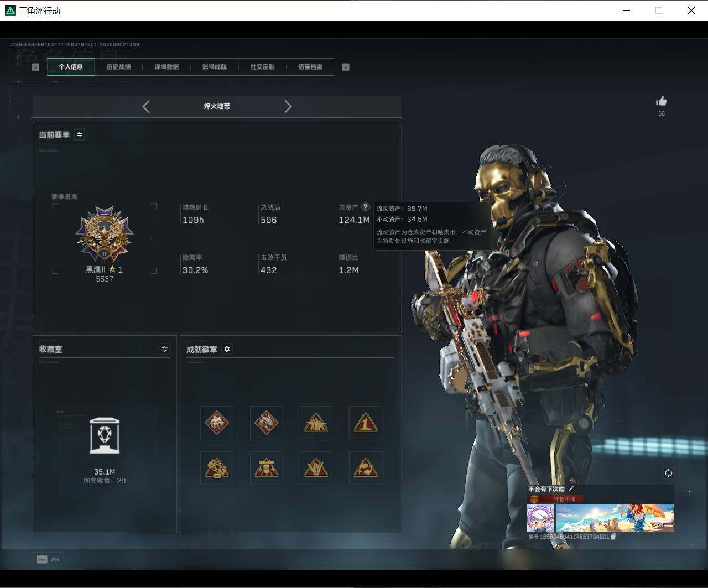Open the 个人信息 tab
The width and height of the screenshot is (708, 588).
click(71, 67)
